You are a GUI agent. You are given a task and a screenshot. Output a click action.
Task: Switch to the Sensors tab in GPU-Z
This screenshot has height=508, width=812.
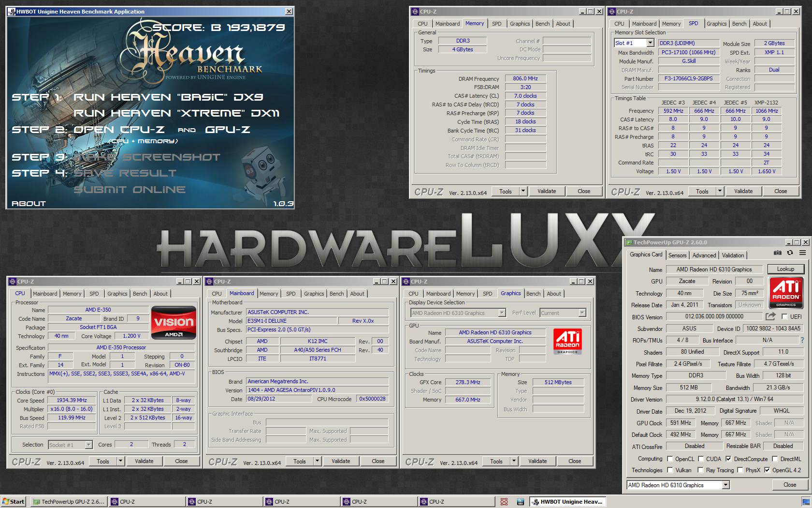tap(677, 255)
